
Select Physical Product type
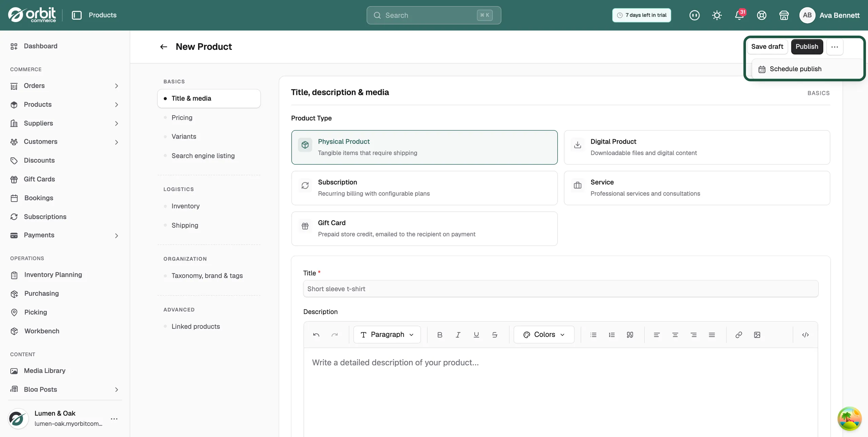pyautogui.click(x=425, y=147)
